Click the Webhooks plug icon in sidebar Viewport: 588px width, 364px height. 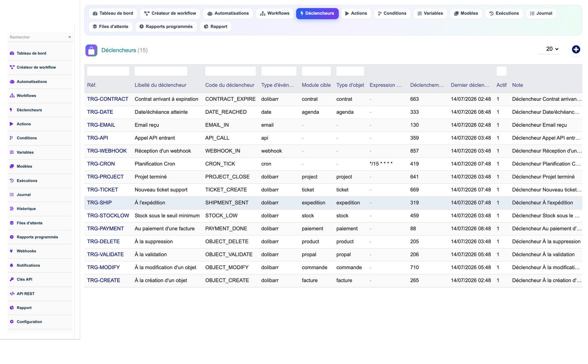pos(11,251)
